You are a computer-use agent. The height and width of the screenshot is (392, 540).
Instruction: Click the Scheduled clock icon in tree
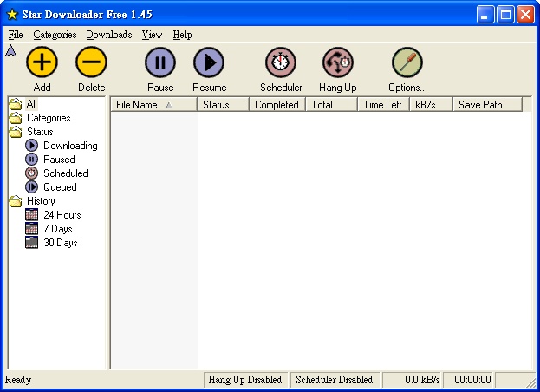(32, 173)
